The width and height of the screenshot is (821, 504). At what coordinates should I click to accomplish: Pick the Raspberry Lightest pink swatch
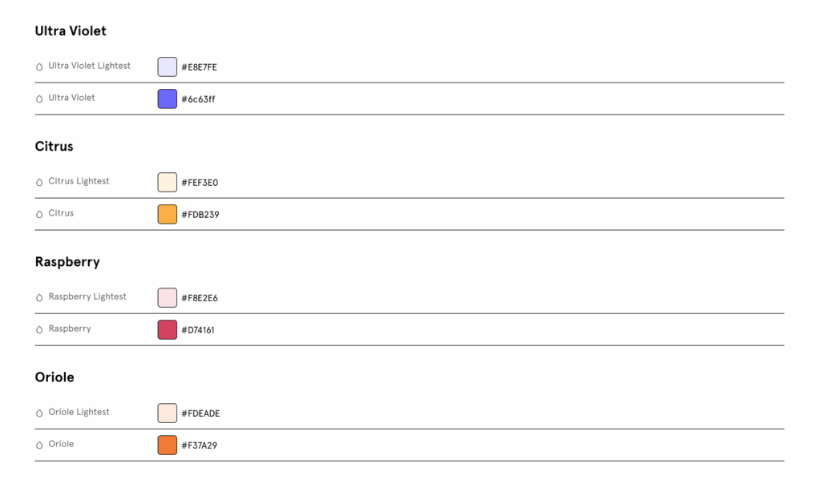167,298
